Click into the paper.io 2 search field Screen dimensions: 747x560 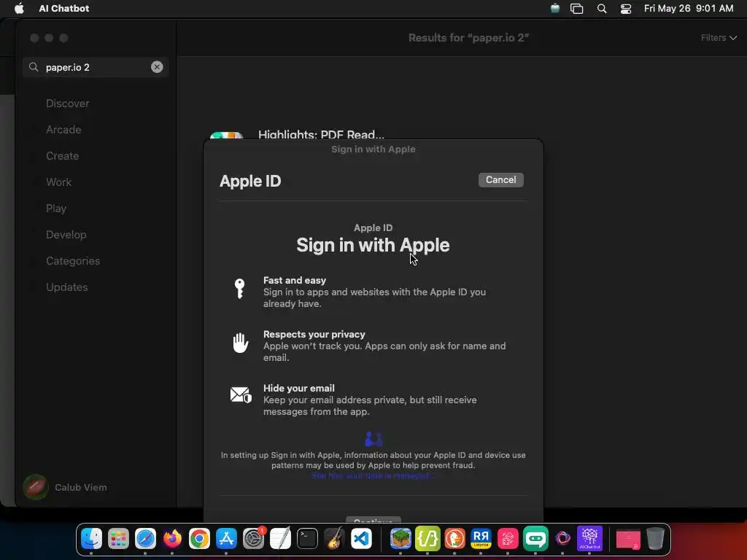point(96,67)
